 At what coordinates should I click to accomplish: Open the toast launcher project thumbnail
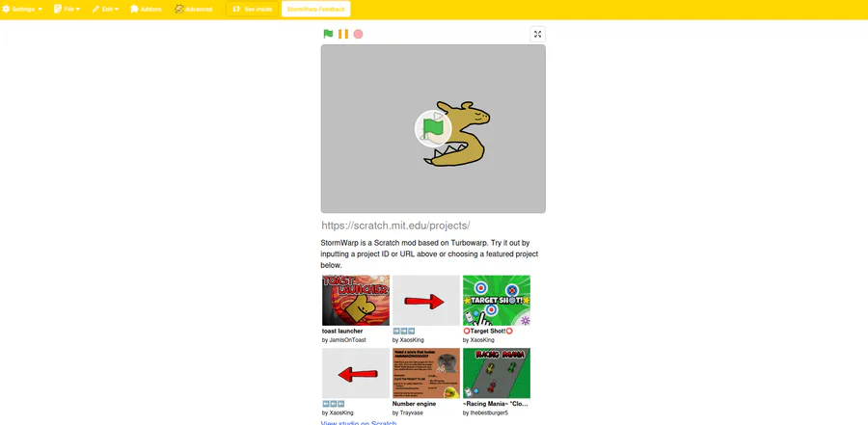[x=355, y=301]
